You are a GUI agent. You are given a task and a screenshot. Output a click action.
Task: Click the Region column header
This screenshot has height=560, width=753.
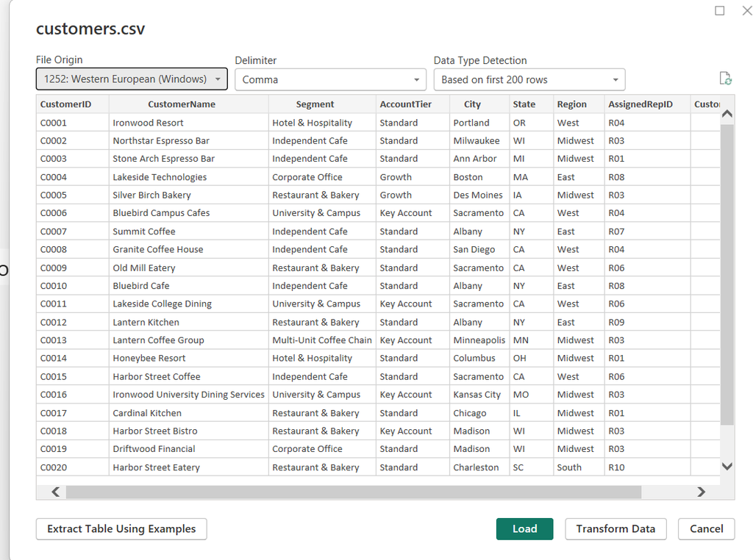tap(579, 104)
